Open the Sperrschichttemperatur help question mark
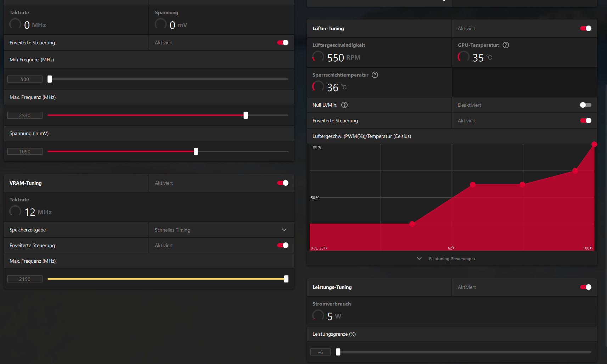The image size is (607, 364). [x=375, y=75]
